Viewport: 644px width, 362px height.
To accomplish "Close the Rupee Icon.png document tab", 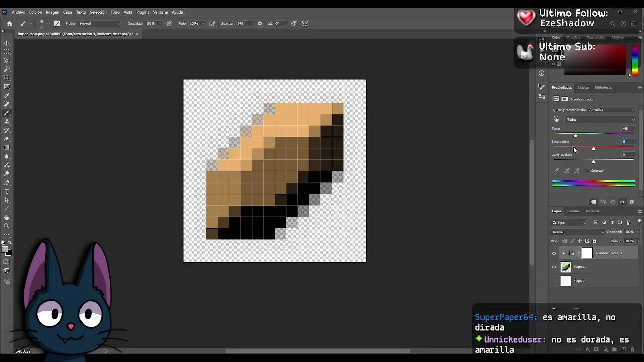I will click(137, 34).
